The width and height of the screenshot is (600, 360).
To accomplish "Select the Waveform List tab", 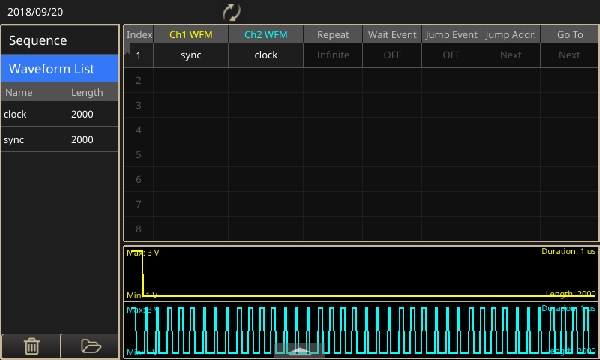I will click(x=60, y=68).
